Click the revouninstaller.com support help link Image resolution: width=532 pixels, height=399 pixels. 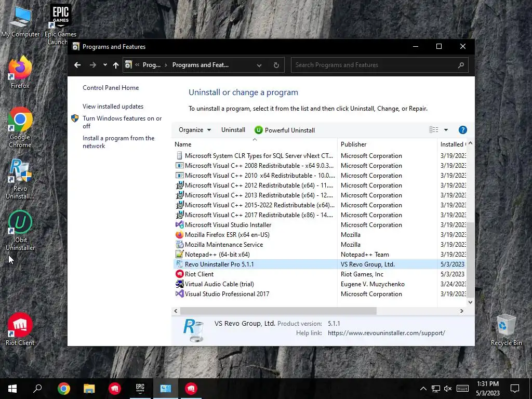tap(387, 333)
